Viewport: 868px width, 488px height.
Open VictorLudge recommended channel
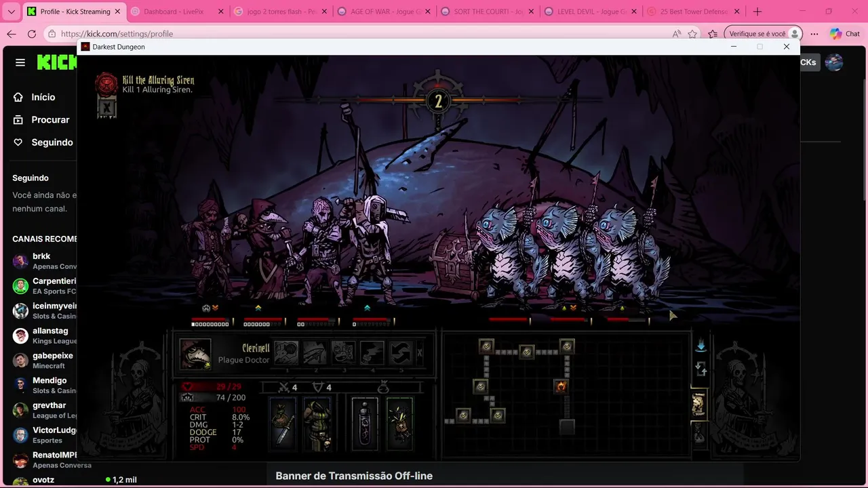43,435
